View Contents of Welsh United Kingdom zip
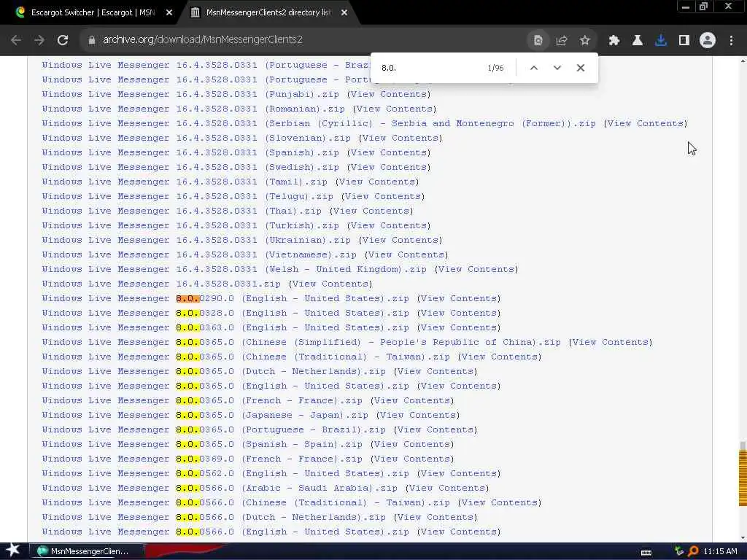This screenshot has height=560, width=747. [x=476, y=270]
